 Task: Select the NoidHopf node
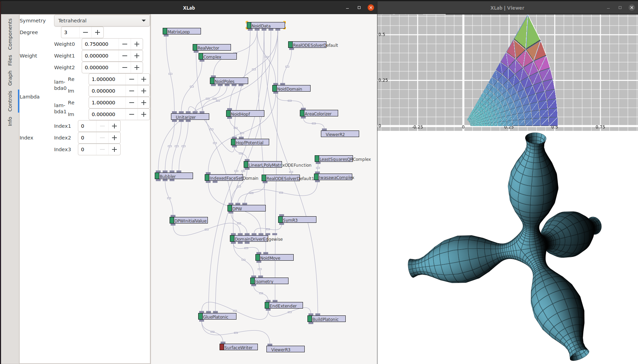pos(245,114)
